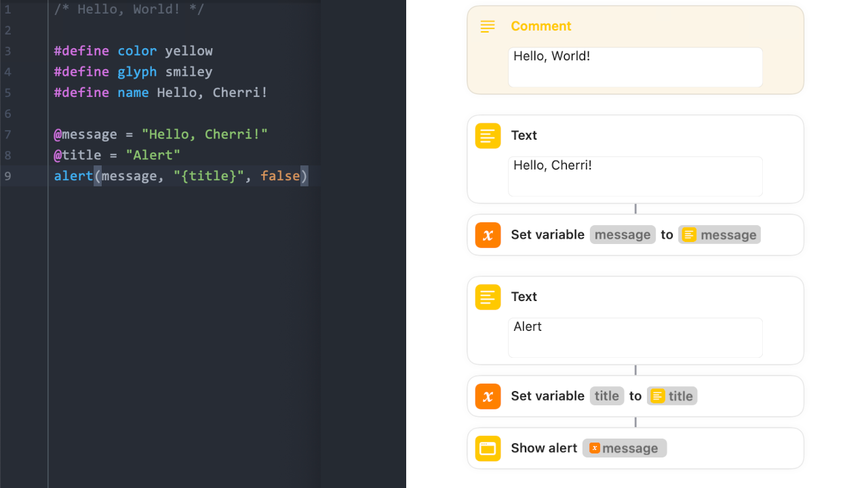Click the orange variable icon for Set variable message
868x488 pixels.
(488, 235)
